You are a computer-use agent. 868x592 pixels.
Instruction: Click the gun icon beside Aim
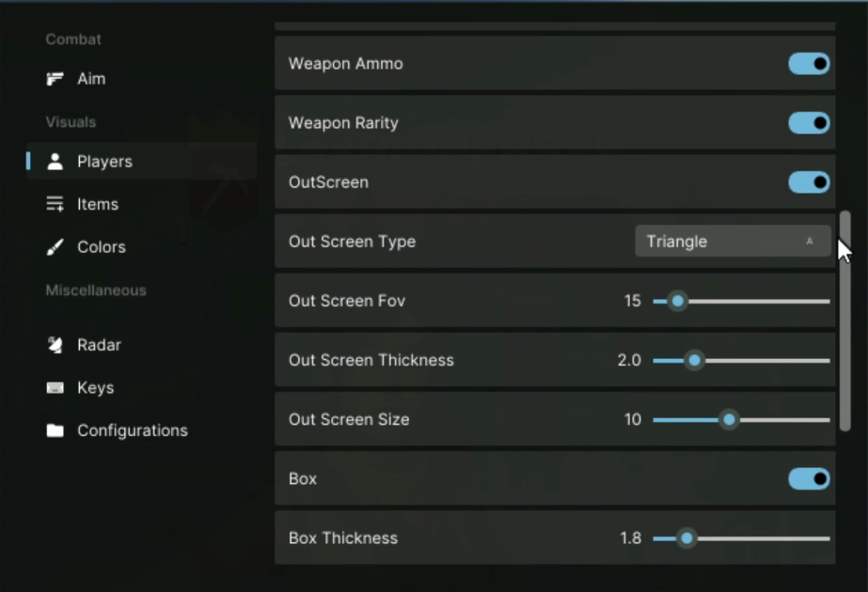pyautogui.click(x=55, y=79)
